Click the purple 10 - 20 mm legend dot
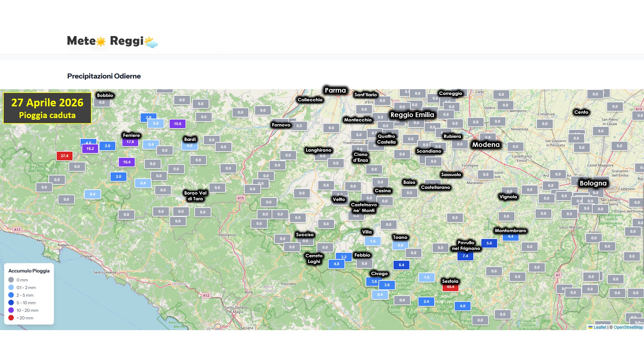644x362 pixels. 11,310
